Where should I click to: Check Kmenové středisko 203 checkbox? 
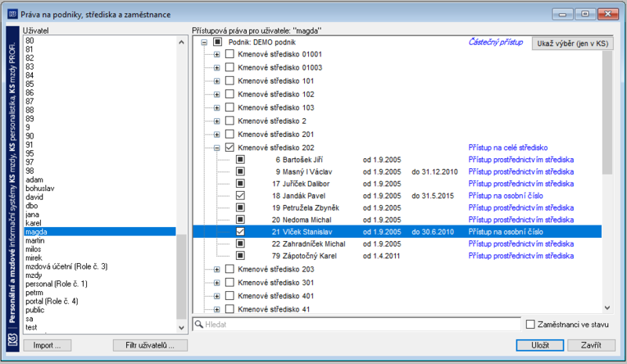(x=230, y=269)
